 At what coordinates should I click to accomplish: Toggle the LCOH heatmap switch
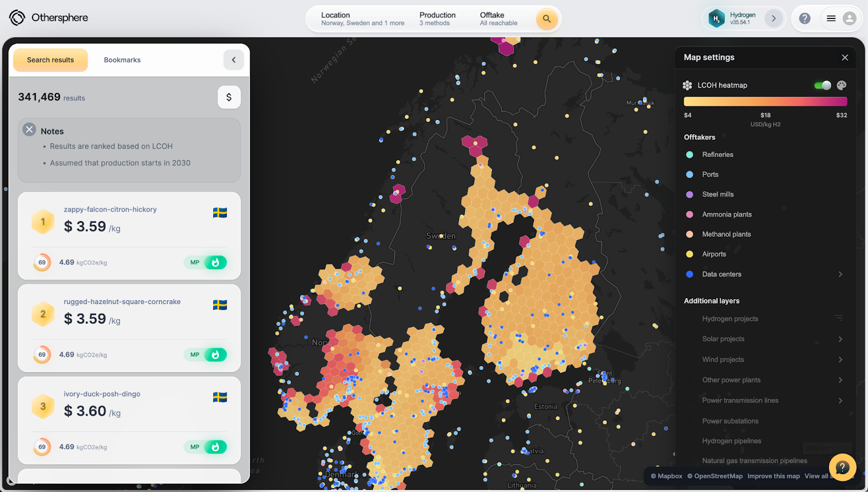point(822,85)
